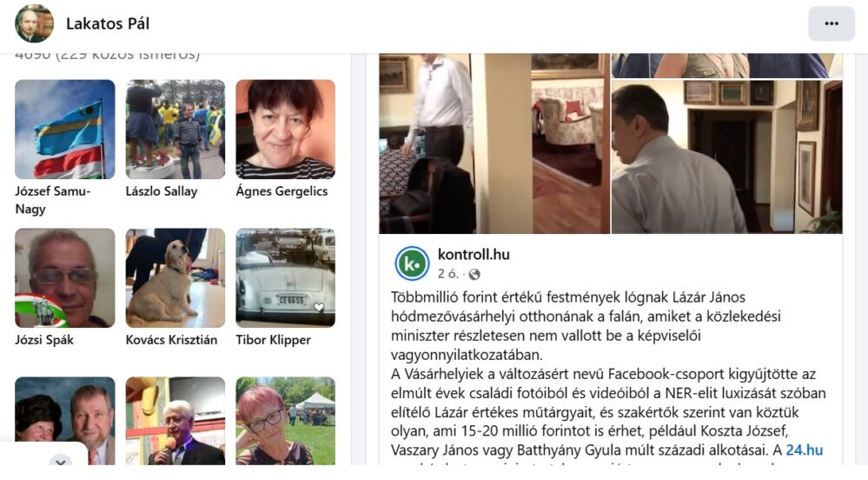Open Kovács Krisztián's dog photo
Image resolution: width=868 pixels, height=480 pixels.
coord(176,277)
